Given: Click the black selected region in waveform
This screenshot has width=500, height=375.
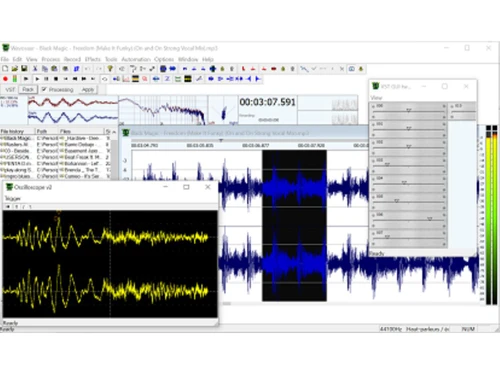Looking at the screenshot, I should pos(294,226).
